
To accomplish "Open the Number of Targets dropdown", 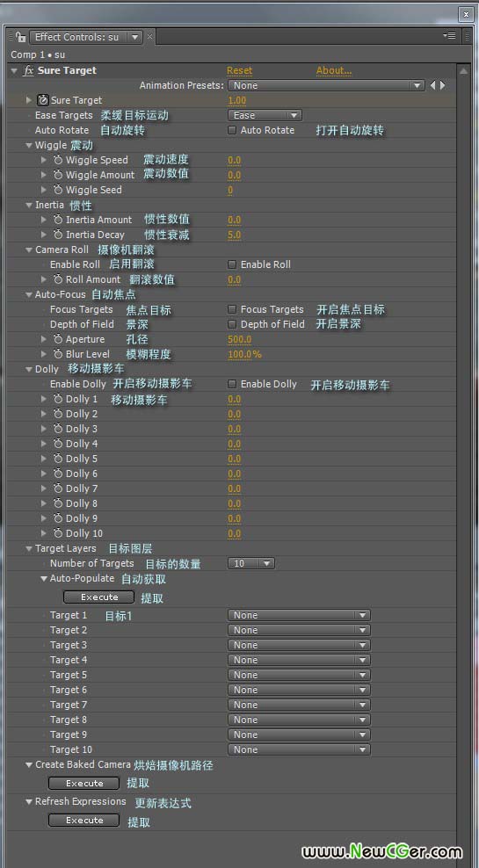I will [x=251, y=563].
